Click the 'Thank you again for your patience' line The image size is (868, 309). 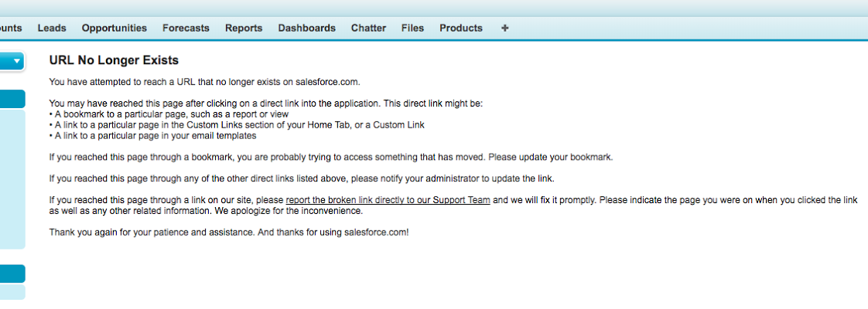point(229,233)
